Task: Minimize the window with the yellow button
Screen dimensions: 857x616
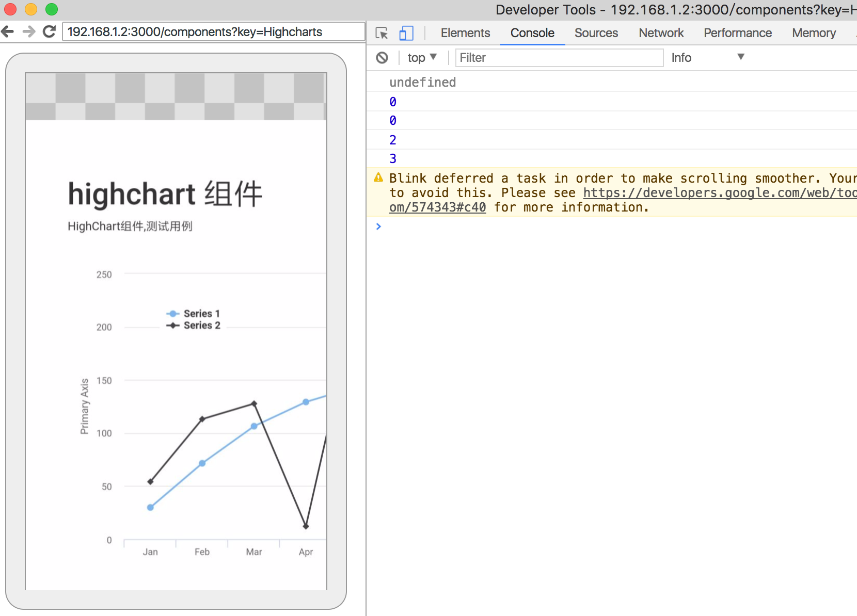Action: point(31,9)
